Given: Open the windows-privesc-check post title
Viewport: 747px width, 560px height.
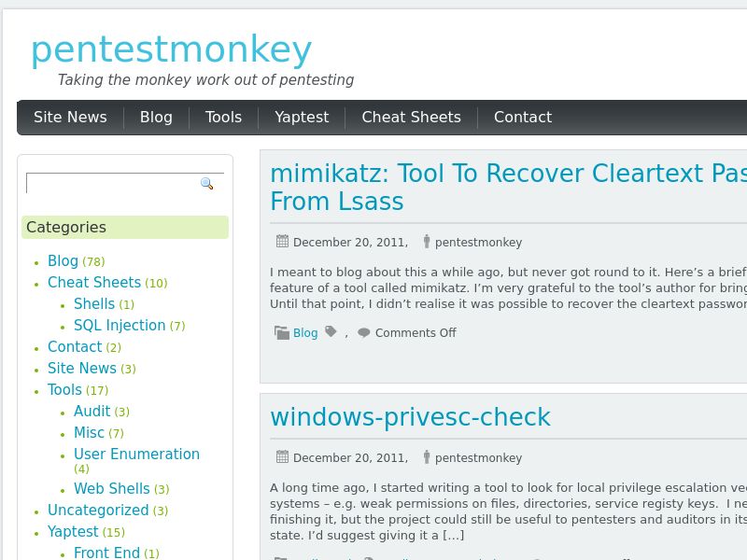Looking at the screenshot, I should tap(410, 417).
